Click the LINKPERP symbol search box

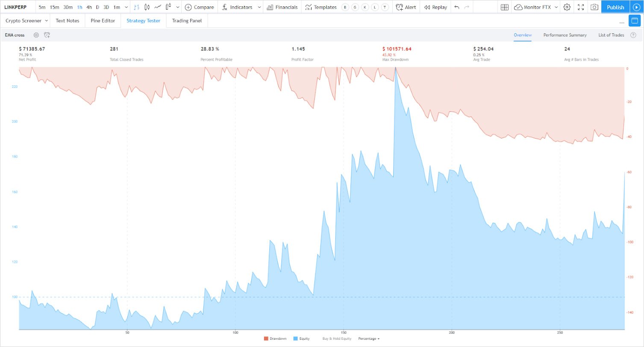click(x=15, y=7)
